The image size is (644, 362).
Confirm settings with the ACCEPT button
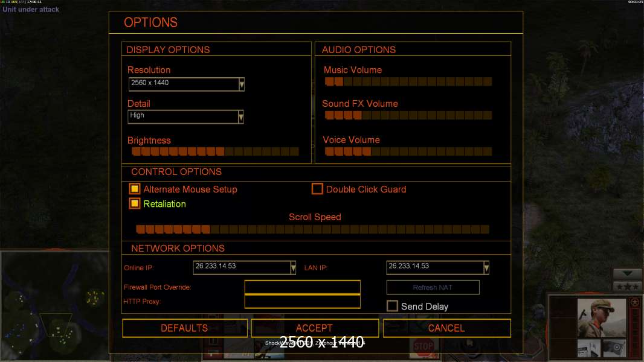(x=315, y=328)
